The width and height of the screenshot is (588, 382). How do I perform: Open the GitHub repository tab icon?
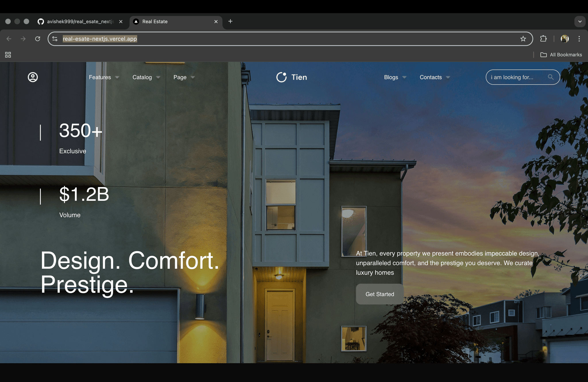pyautogui.click(x=40, y=21)
